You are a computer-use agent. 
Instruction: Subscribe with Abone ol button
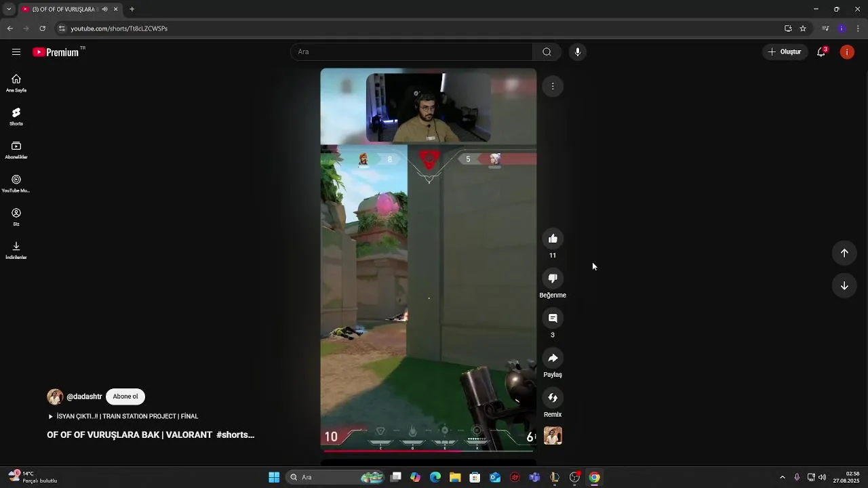pyautogui.click(x=125, y=396)
